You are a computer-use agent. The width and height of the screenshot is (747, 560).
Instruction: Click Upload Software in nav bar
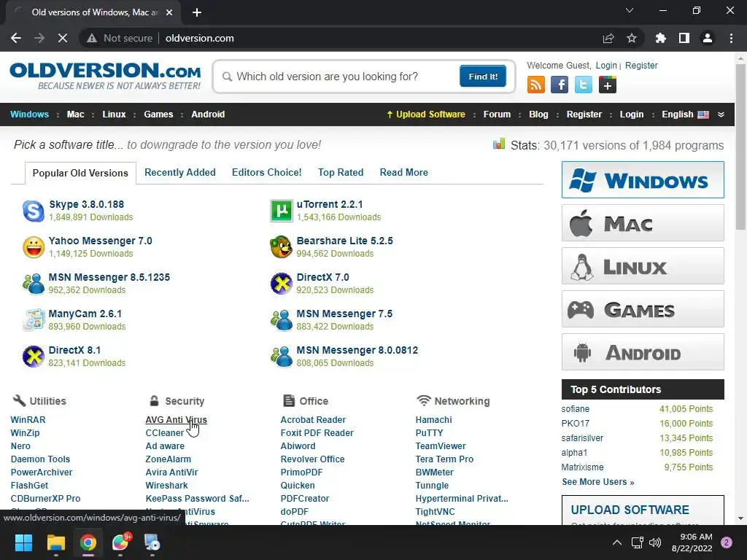(426, 114)
